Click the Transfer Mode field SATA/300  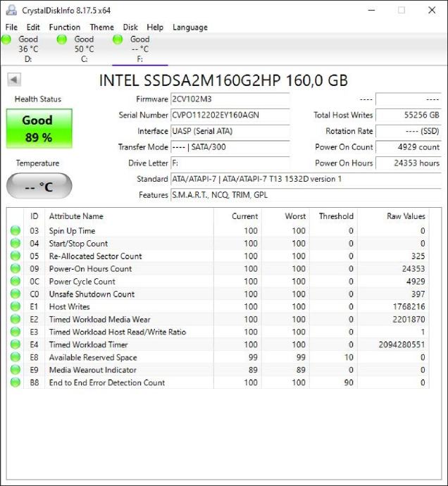point(230,147)
